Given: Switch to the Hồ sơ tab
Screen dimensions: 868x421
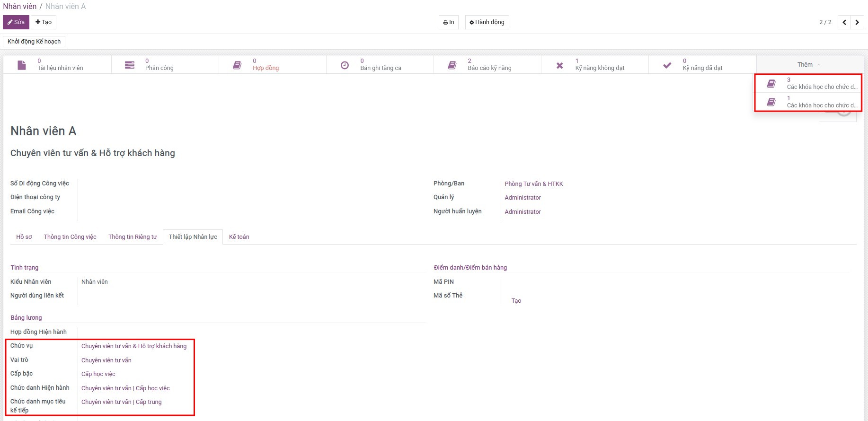Looking at the screenshot, I should click(24, 237).
